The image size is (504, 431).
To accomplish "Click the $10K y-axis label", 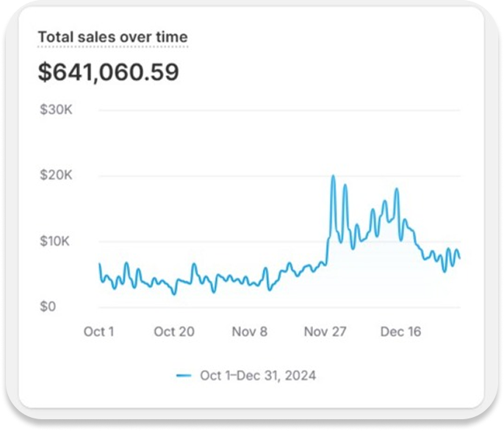I will (55, 241).
